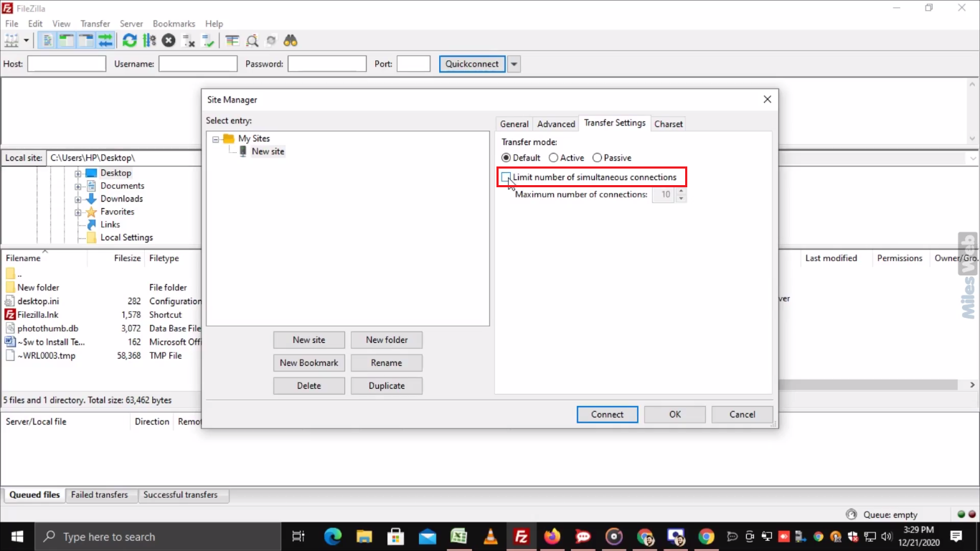Toggle local directory tree view icon
The image size is (980, 551).
tap(67, 41)
